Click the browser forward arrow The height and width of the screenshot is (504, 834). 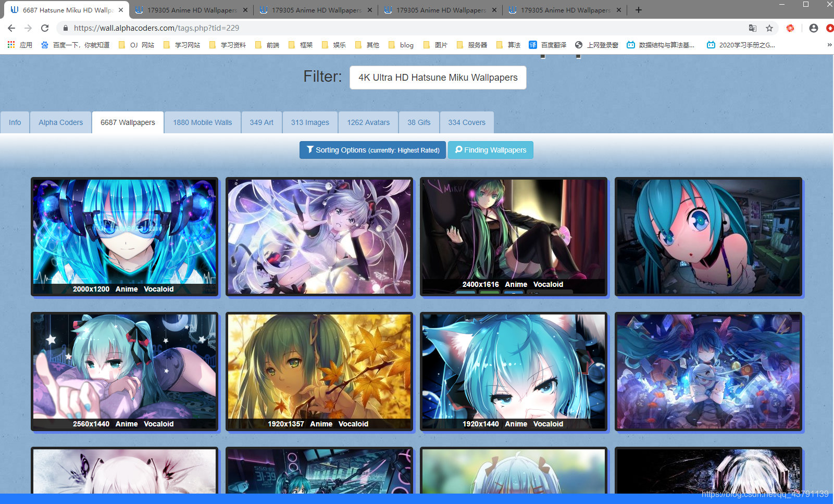[x=28, y=28]
